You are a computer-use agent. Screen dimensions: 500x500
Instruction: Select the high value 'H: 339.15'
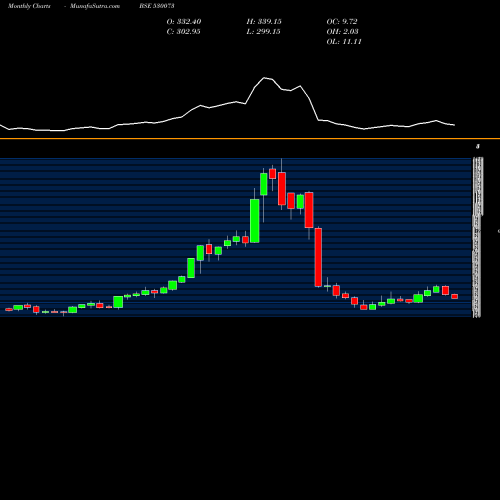264,22
